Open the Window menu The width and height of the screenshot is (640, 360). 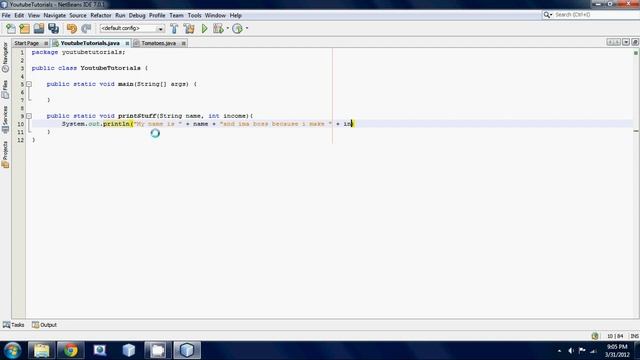[216, 15]
